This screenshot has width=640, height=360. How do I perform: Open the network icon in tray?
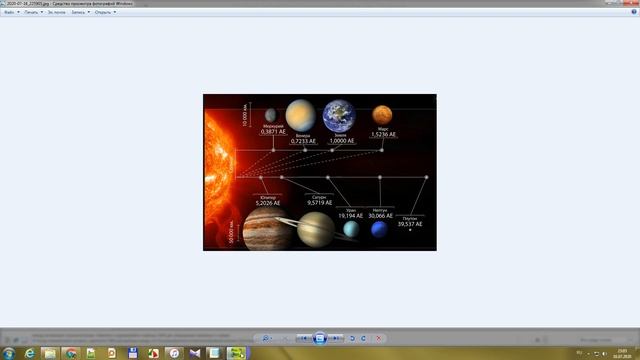(x=597, y=353)
